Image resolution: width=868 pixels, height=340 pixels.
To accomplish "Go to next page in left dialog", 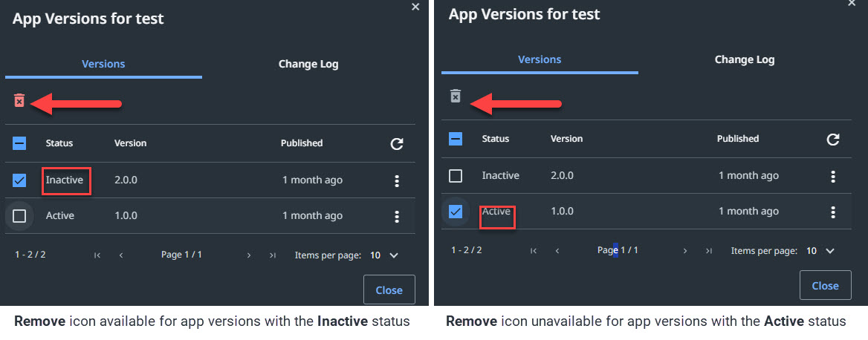I will (x=249, y=255).
